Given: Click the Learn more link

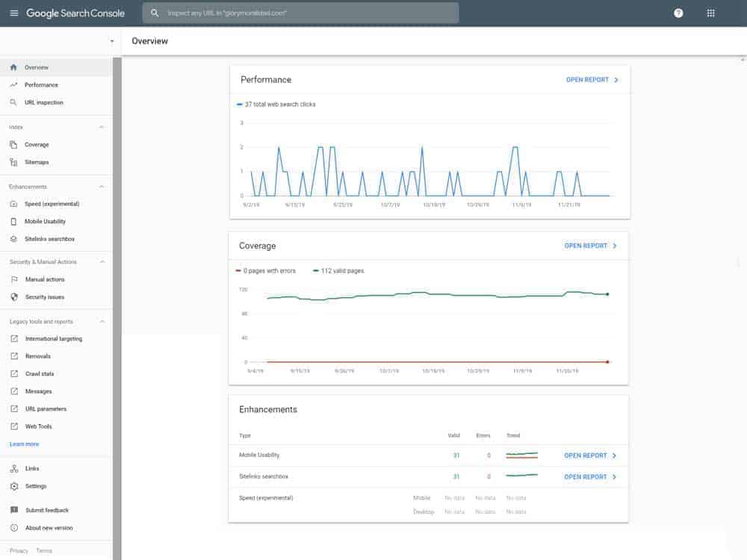Looking at the screenshot, I should (23, 444).
